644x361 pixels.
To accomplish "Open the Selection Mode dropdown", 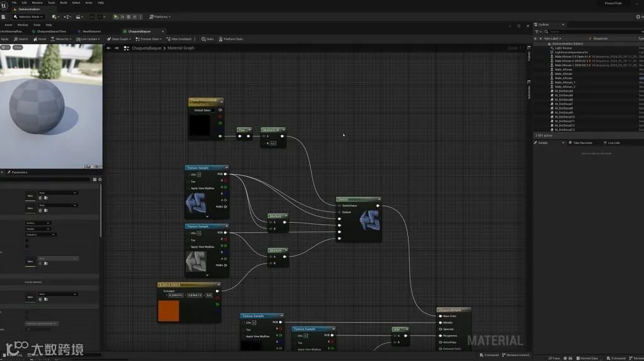I will 28,17.
